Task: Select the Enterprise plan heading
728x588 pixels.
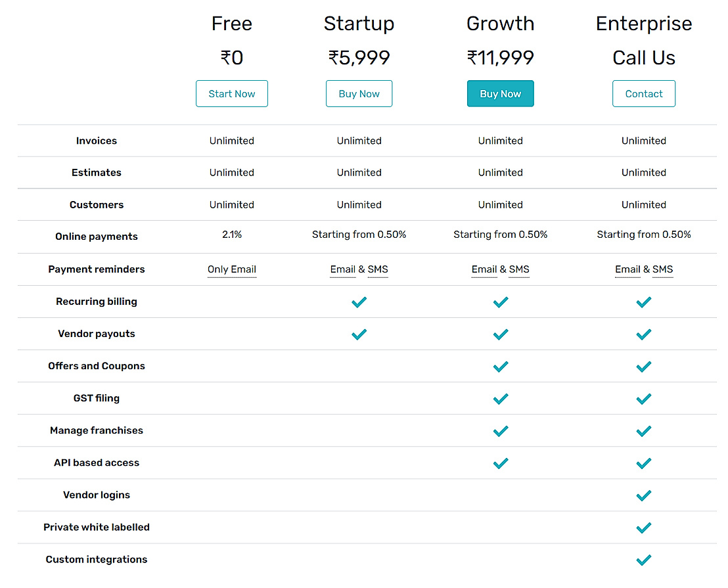Action: point(643,24)
